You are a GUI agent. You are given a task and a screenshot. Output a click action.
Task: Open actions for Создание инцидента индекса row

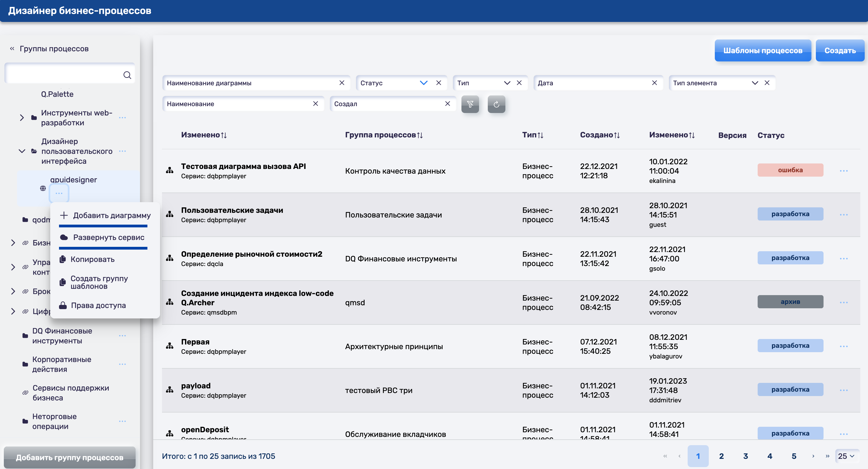point(843,302)
